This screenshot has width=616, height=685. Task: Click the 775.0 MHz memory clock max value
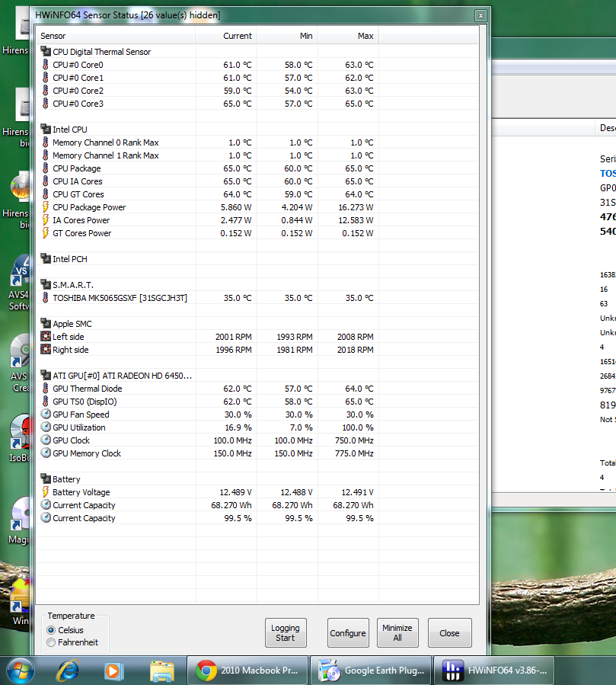(354, 453)
